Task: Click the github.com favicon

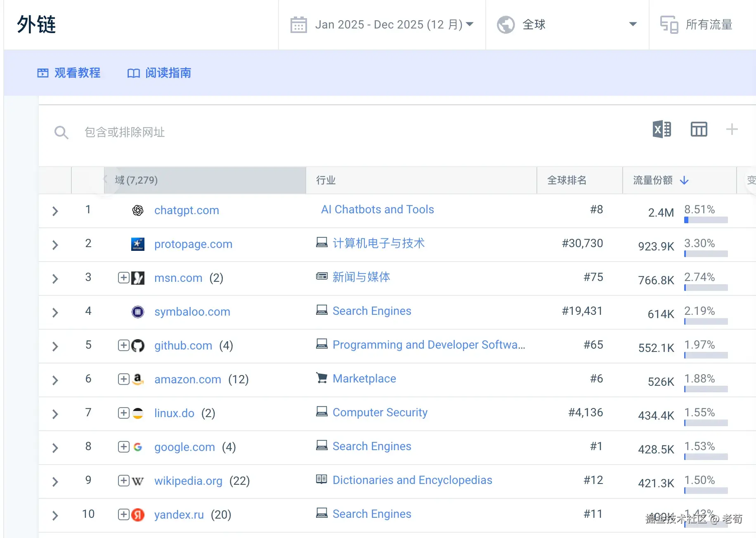Action: tap(138, 346)
